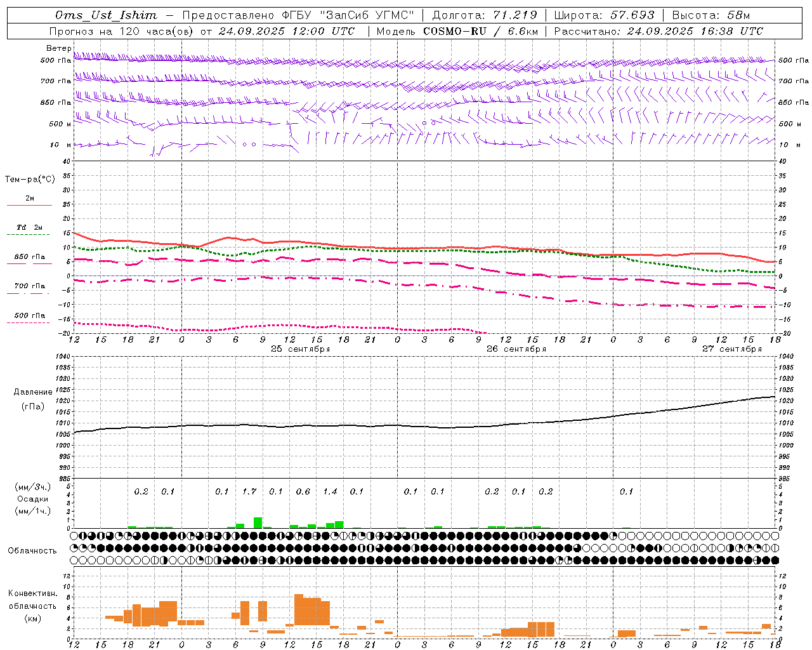This screenshot has width=812, height=650.
Task: Click the 27 сентября date label
Action: (732, 349)
